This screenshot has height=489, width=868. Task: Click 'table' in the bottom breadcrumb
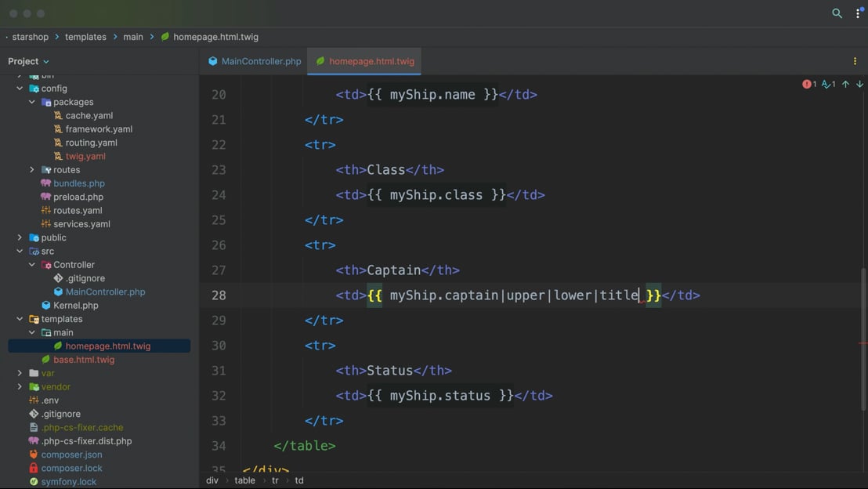click(244, 480)
